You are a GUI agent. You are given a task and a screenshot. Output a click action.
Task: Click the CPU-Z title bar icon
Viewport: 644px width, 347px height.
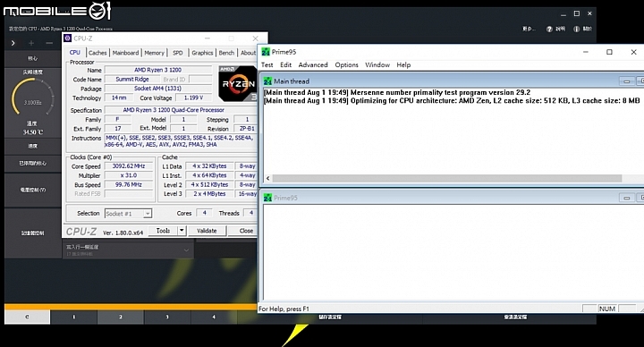(x=68, y=38)
